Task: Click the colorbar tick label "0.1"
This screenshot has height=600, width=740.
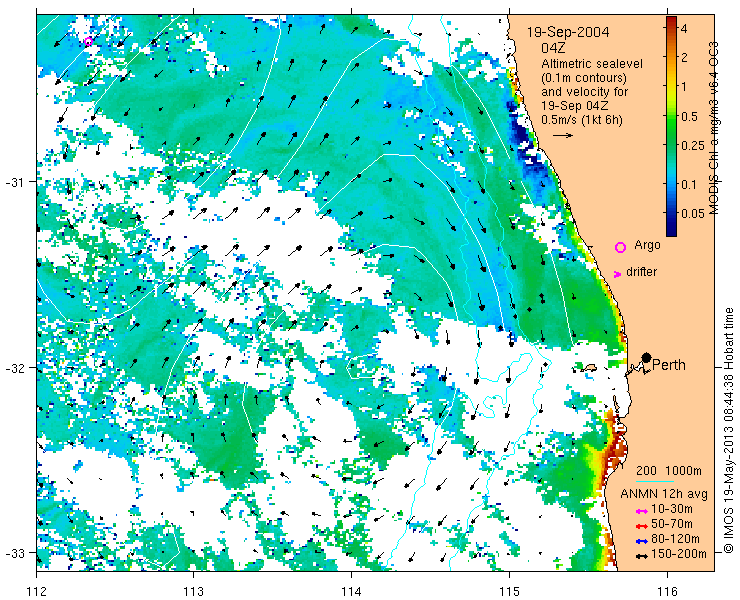Action: point(690,184)
